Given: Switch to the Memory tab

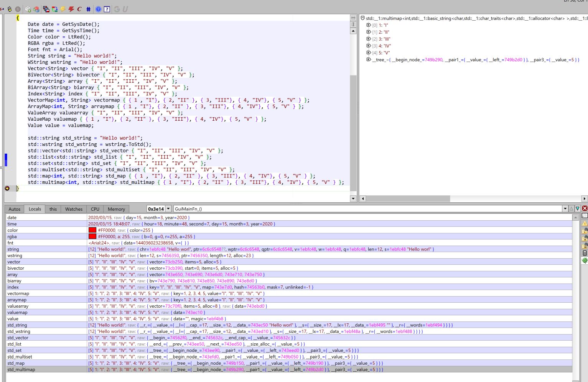Looking at the screenshot, I should pyautogui.click(x=116, y=209).
